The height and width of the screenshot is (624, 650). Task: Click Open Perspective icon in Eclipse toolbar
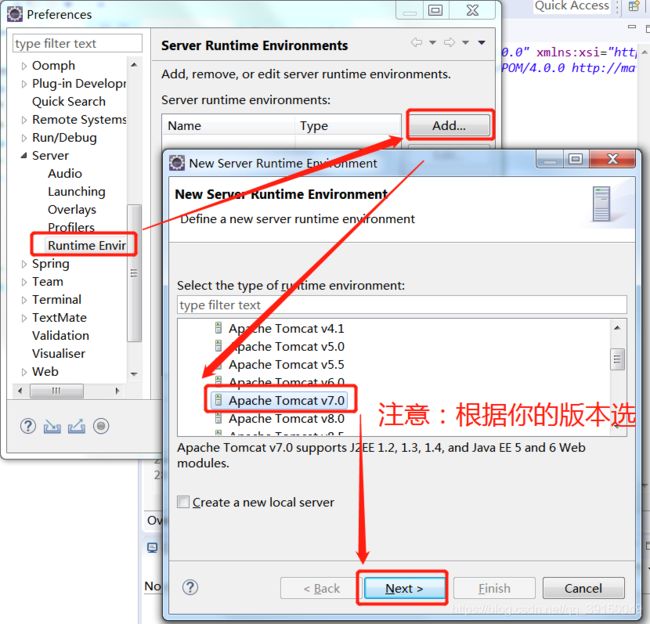click(634, 6)
